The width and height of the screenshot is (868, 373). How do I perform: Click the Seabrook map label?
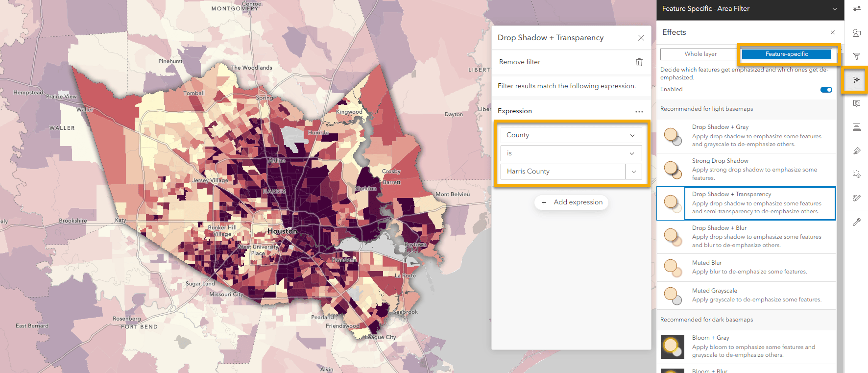click(x=406, y=312)
